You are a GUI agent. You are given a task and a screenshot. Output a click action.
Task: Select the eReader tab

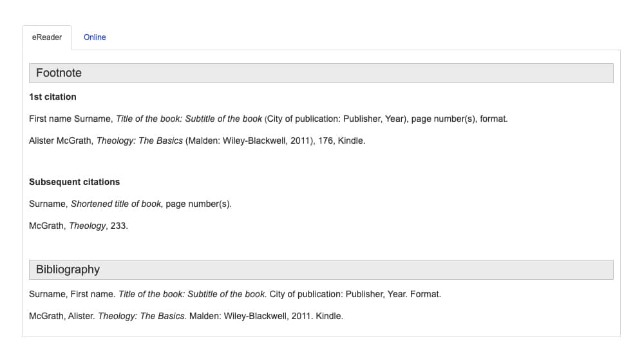[47, 37]
